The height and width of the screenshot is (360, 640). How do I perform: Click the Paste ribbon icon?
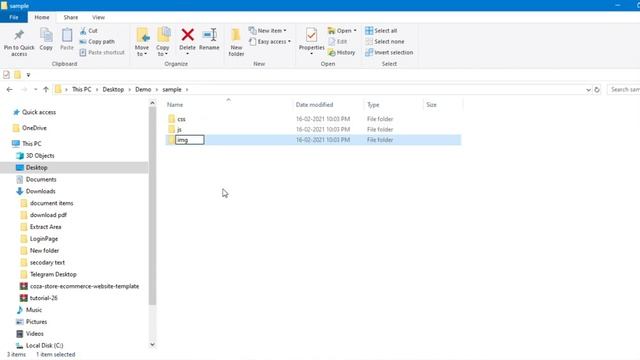[x=67, y=36]
